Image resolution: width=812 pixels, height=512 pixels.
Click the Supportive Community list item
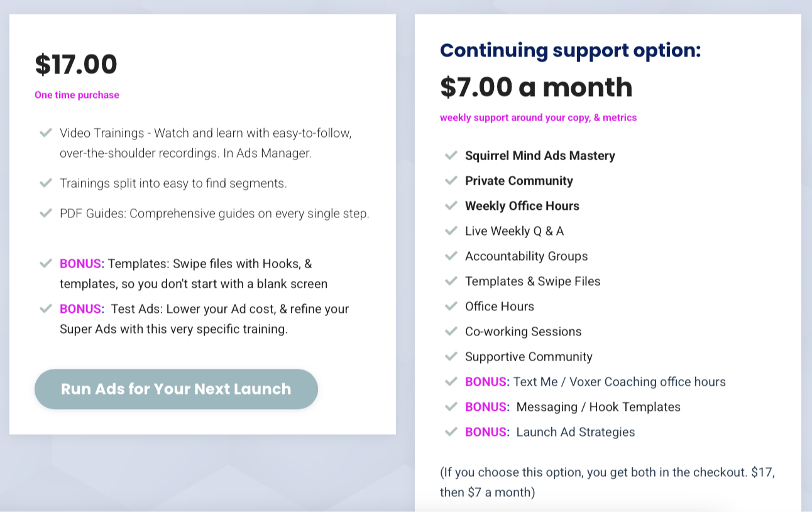pyautogui.click(x=529, y=356)
